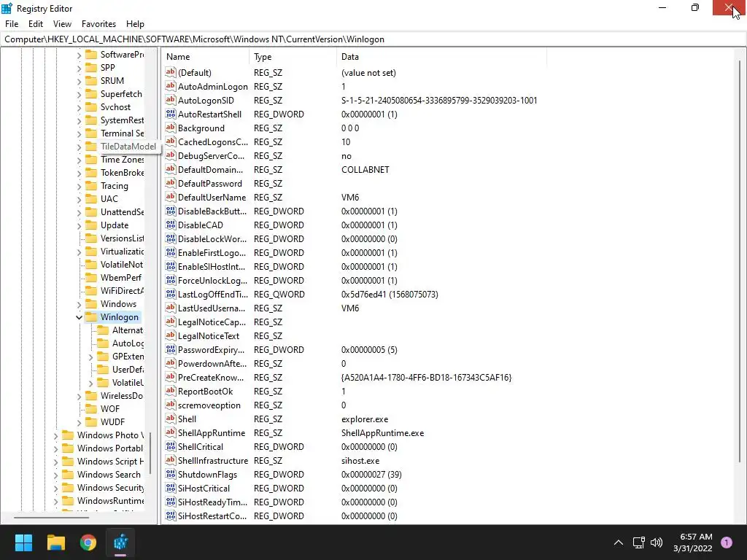
Task: Sort values by Name column header
Action: coord(205,57)
